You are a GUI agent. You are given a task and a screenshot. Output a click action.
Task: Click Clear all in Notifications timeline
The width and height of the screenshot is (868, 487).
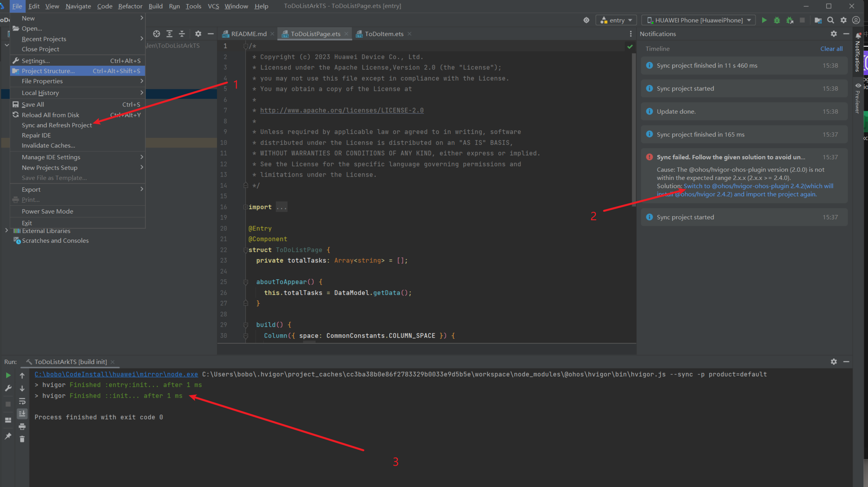[x=831, y=49]
